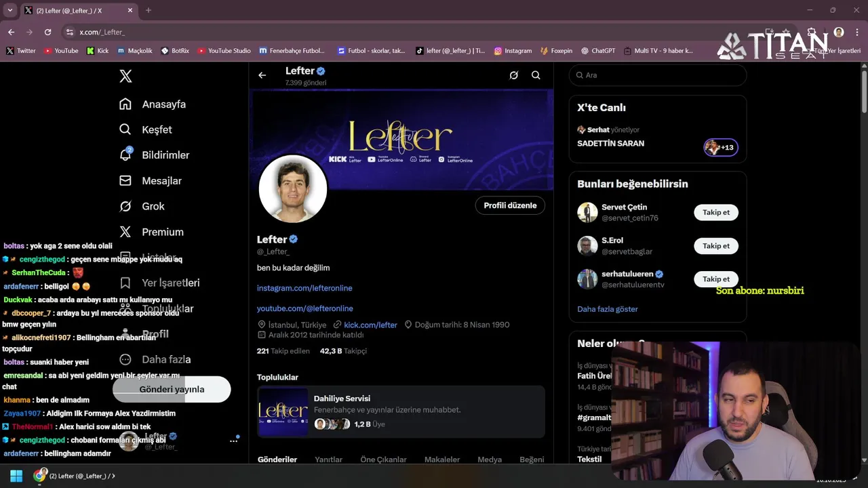
Task: Switch to Gönderiler tab
Action: 277,460
